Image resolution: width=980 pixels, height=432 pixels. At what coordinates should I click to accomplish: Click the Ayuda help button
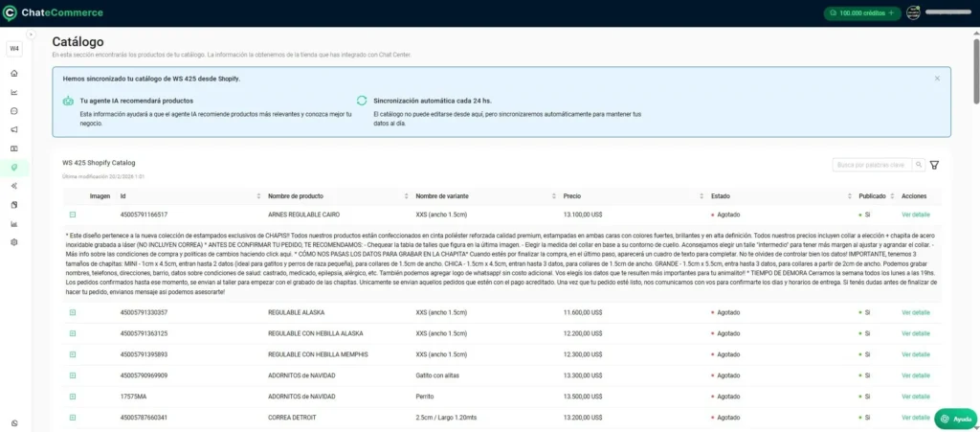pyautogui.click(x=955, y=419)
